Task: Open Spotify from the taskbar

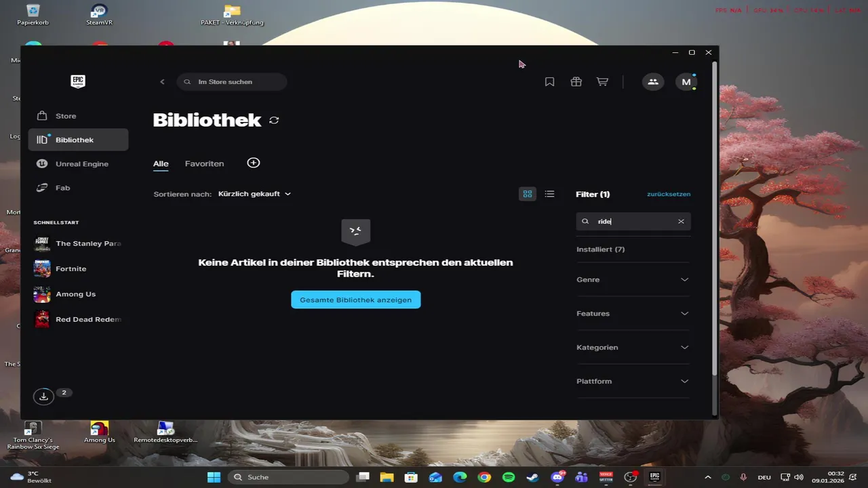Action: pos(509,477)
